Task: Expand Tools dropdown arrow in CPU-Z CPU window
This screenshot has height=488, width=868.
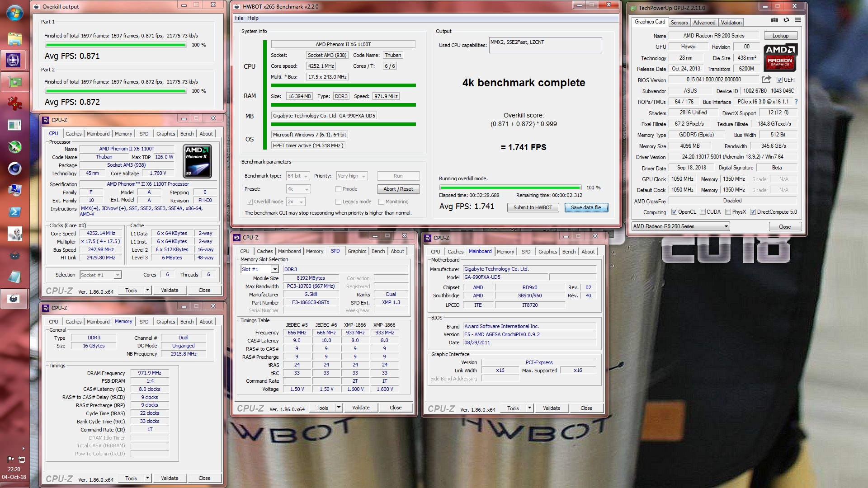Action: point(147,290)
